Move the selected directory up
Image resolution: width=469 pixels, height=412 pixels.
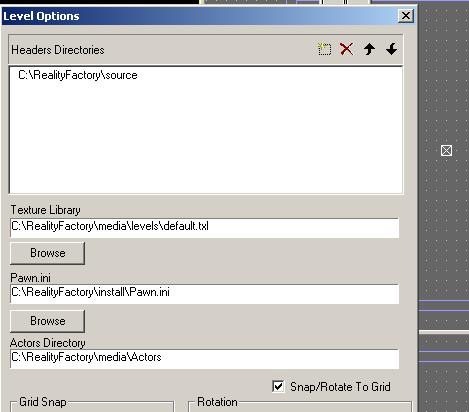369,49
